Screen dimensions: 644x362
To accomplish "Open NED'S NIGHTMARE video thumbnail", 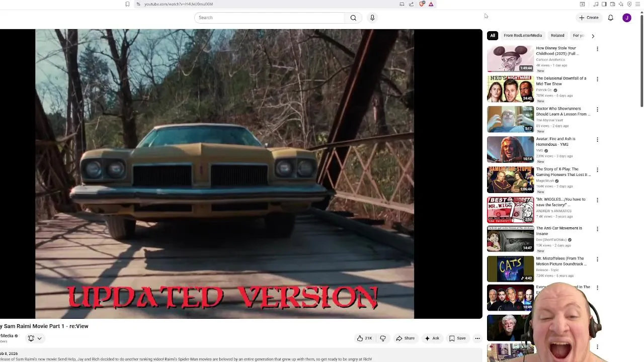I will pos(510,89).
